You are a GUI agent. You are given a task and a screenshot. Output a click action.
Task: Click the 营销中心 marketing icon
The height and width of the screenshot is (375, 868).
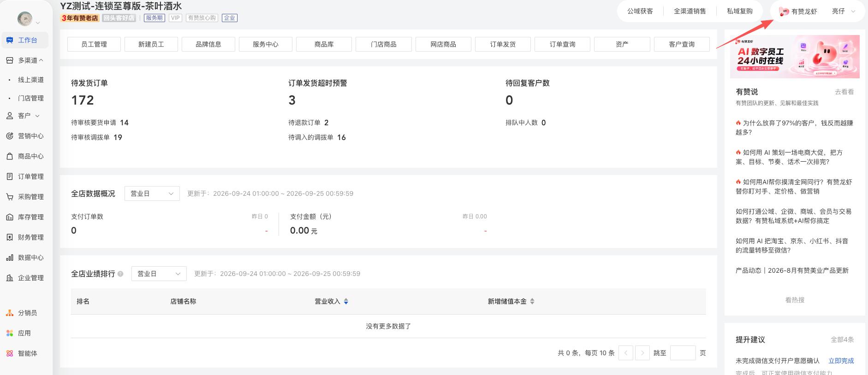(10, 136)
